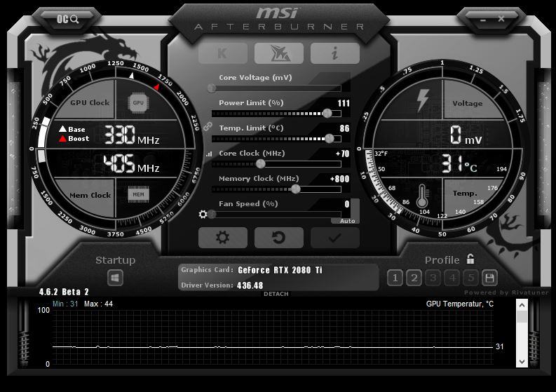Select profile slot 1
Screen dimensions: 556x392
pyautogui.click(x=395, y=278)
